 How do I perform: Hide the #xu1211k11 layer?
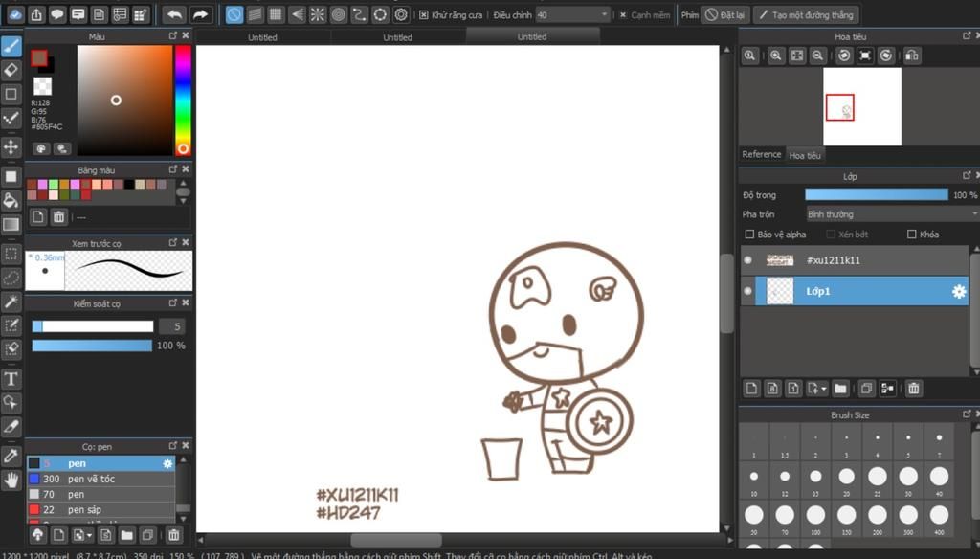(x=747, y=260)
